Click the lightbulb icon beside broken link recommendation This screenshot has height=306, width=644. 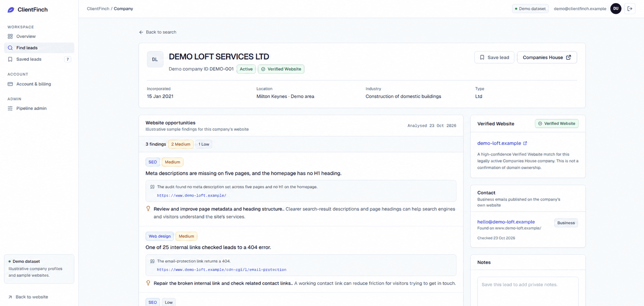point(148,283)
